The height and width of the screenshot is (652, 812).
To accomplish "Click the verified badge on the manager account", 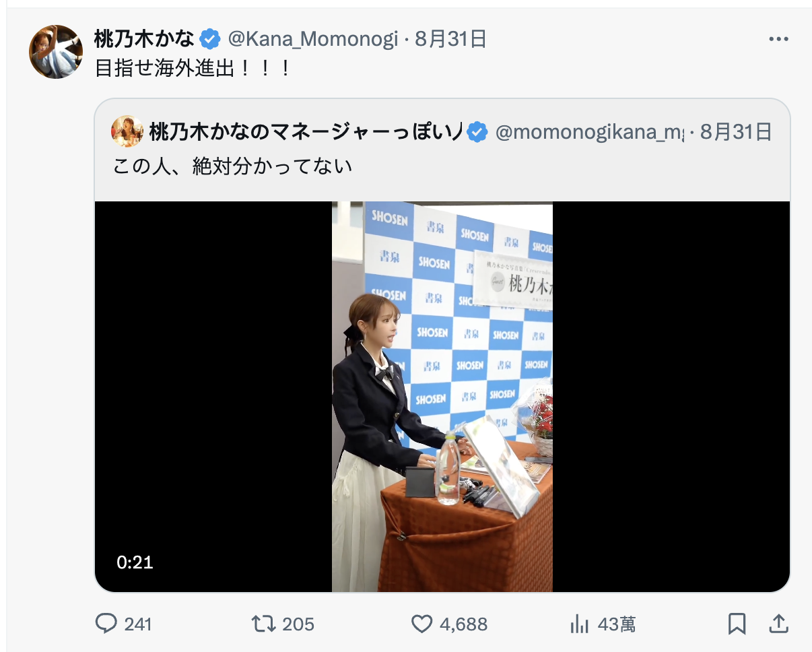I will tap(478, 133).
